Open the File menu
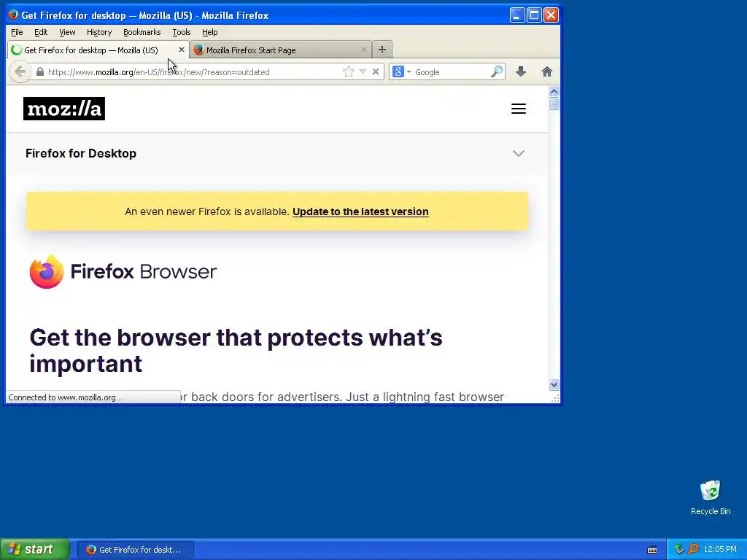 coord(17,32)
